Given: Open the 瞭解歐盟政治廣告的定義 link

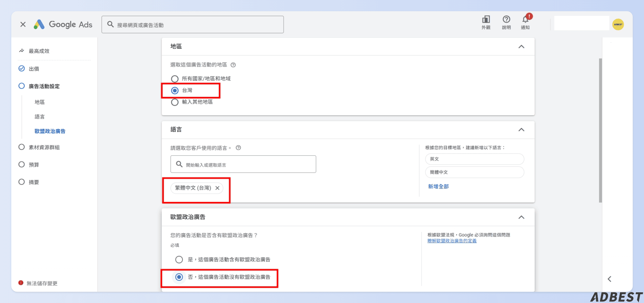Looking at the screenshot, I should (x=452, y=241).
